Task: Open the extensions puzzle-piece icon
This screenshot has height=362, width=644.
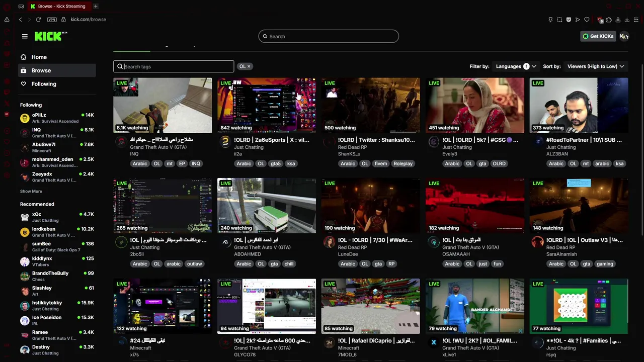Action: [x=609, y=20]
